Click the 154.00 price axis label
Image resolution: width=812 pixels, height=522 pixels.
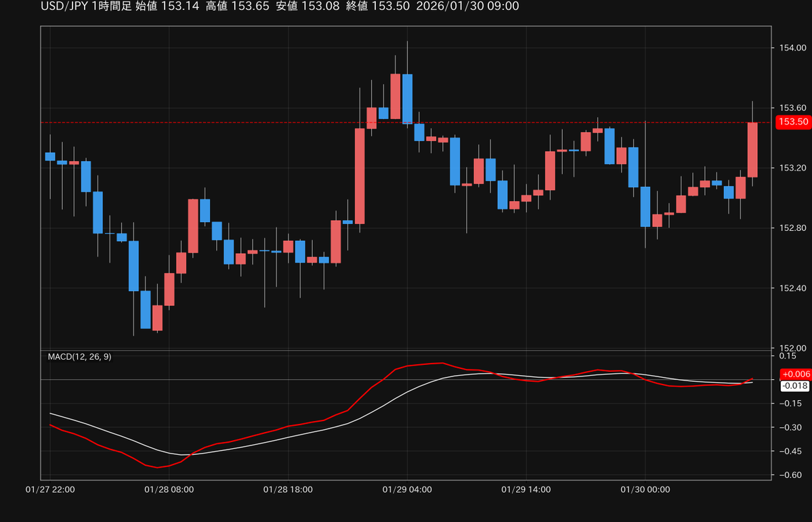coord(792,48)
